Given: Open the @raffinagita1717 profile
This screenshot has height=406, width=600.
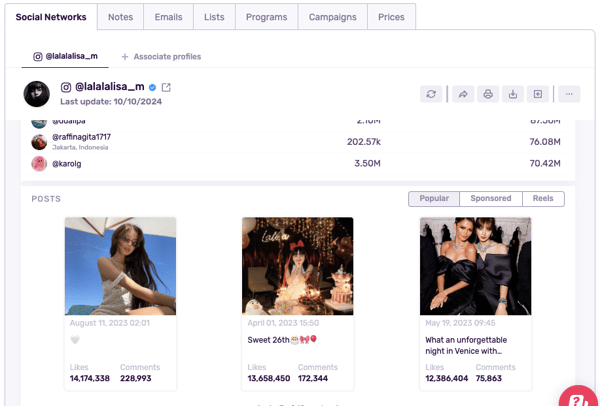Looking at the screenshot, I should click(81, 137).
